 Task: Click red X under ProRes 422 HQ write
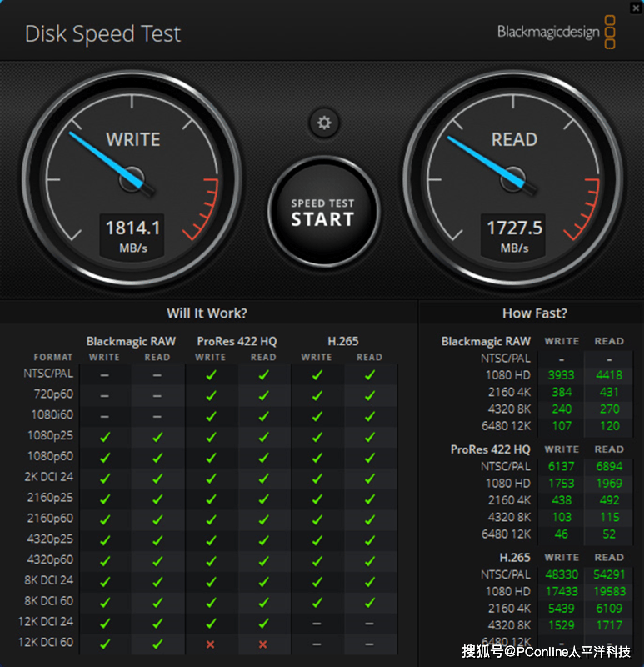point(211,644)
